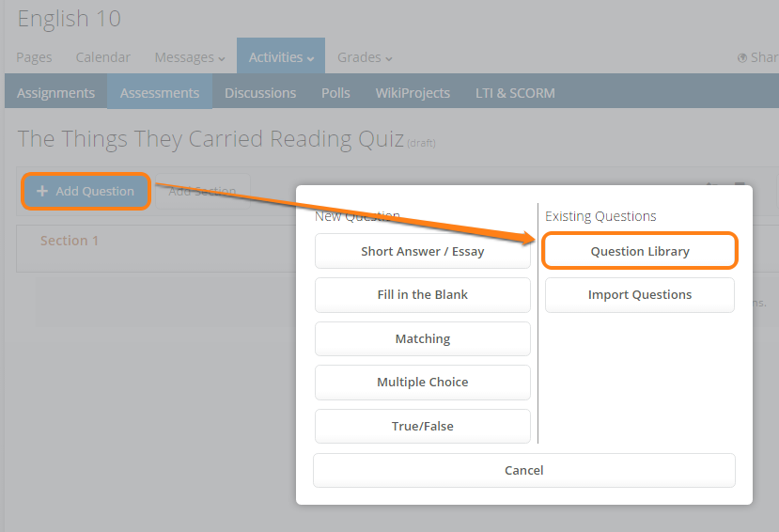Click the Add Question plus button
Image resolution: width=779 pixels, height=532 pixels.
coord(86,191)
